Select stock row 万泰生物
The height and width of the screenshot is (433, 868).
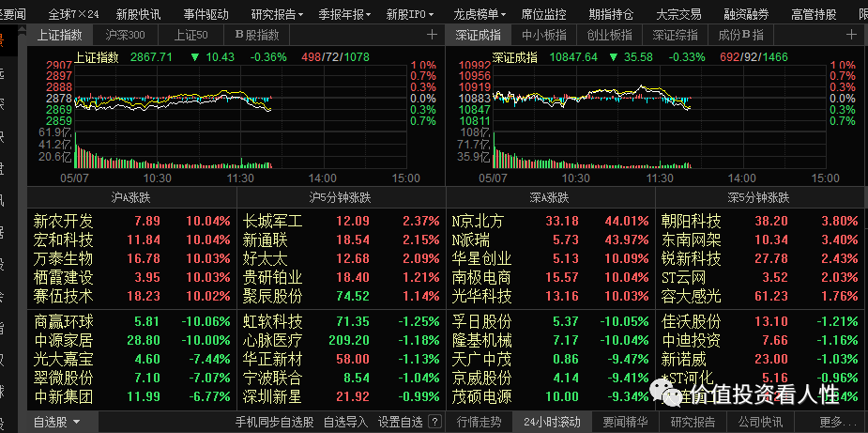pyautogui.click(x=131, y=259)
